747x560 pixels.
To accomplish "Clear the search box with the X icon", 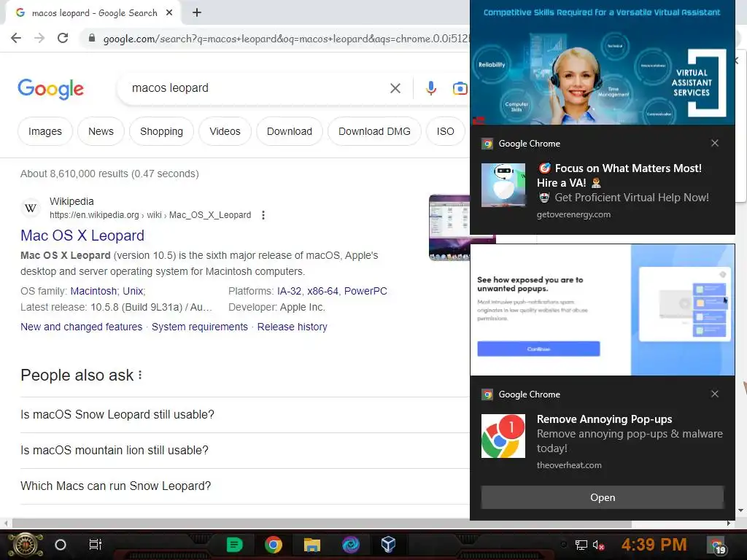I will pyautogui.click(x=395, y=88).
